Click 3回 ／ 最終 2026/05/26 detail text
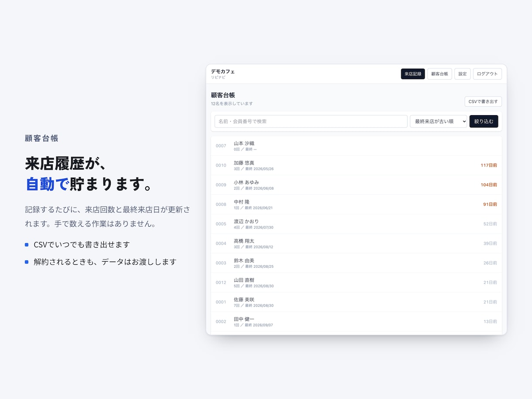Image resolution: width=532 pixels, height=399 pixels. [x=254, y=169]
